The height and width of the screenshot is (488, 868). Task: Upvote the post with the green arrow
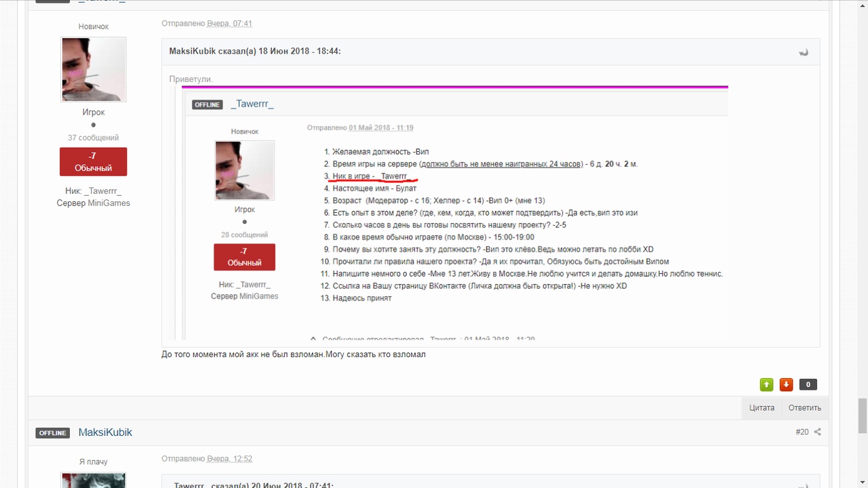(766, 384)
